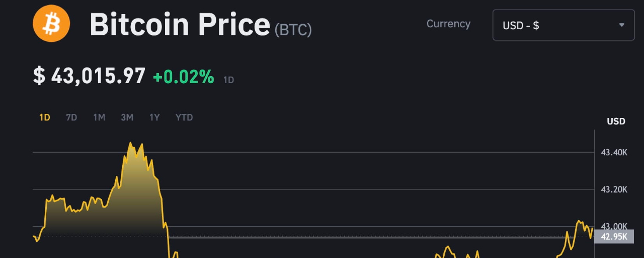Viewport: 644px width, 258px height.
Task: Click the USD label above the price axis
Action: 616,121
